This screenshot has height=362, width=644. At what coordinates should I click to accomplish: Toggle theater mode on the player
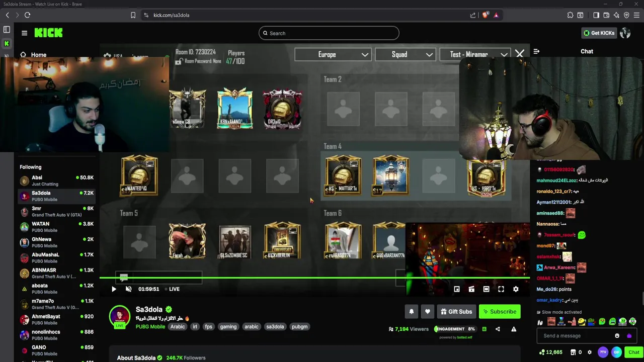[486, 289]
